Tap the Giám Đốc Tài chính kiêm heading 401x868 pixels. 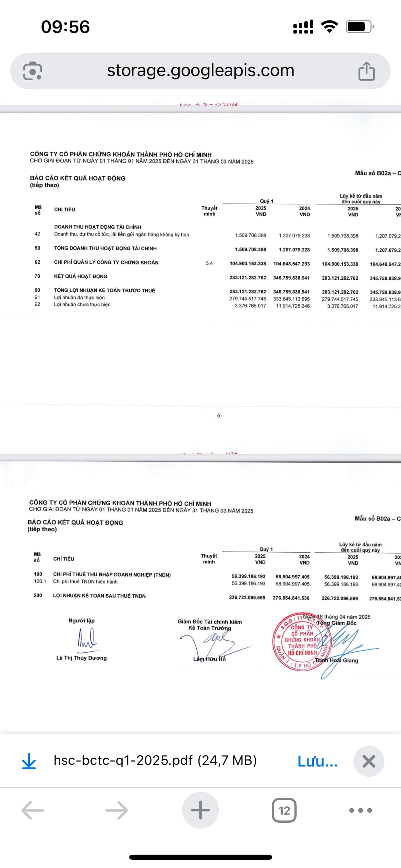point(210,622)
